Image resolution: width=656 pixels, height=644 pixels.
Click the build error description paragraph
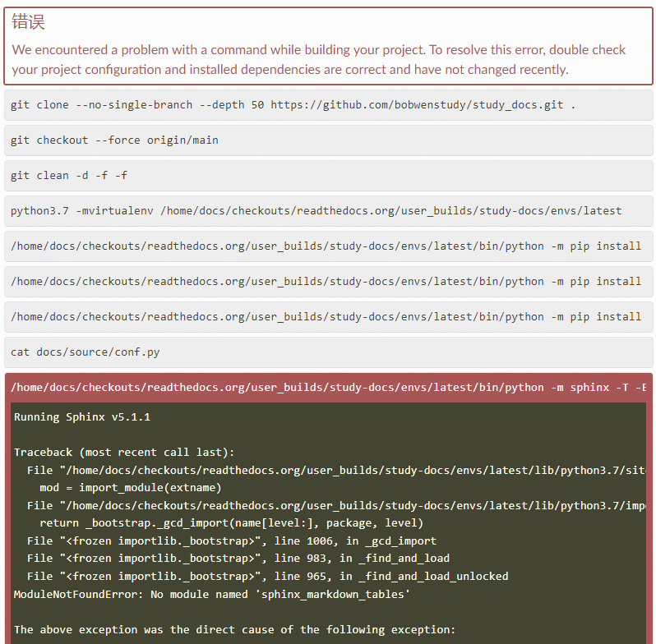[319, 59]
